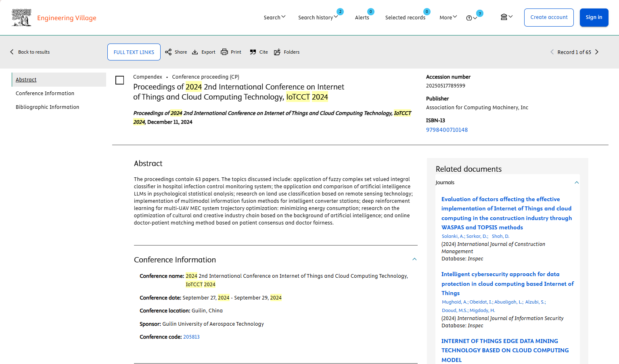
Task: Click the Export label in toolbar
Action: (x=208, y=52)
